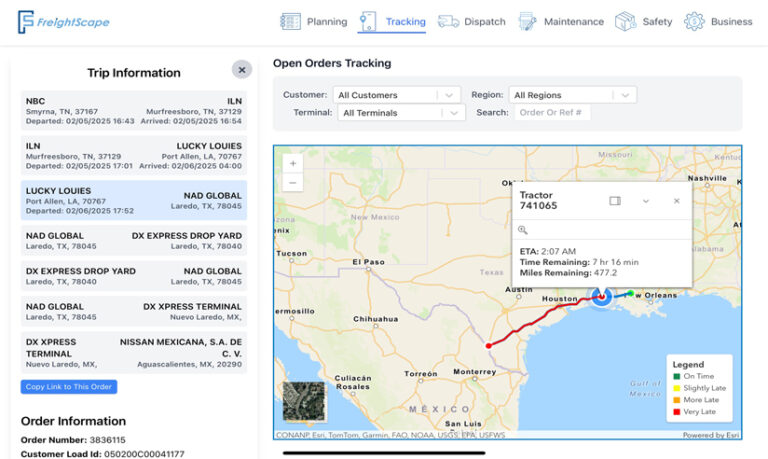
Task: Select NAD GLOBAL to DX XPRESS TERMINAL leg
Action: (x=134, y=311)
